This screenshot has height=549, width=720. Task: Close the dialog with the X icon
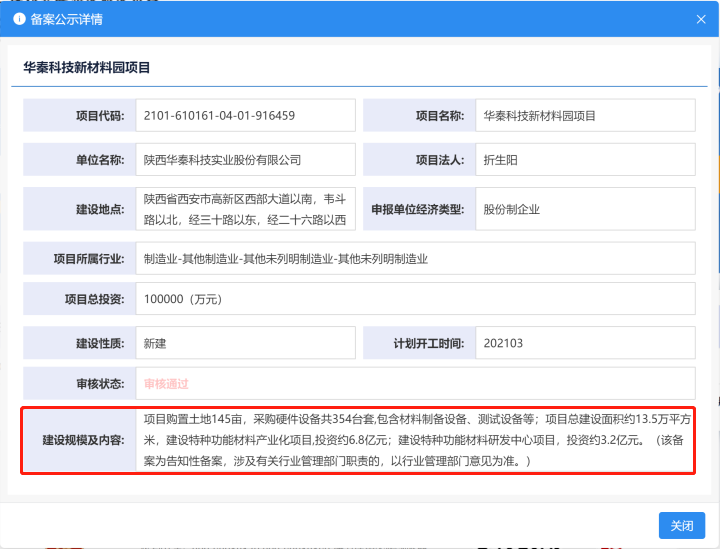701,19
